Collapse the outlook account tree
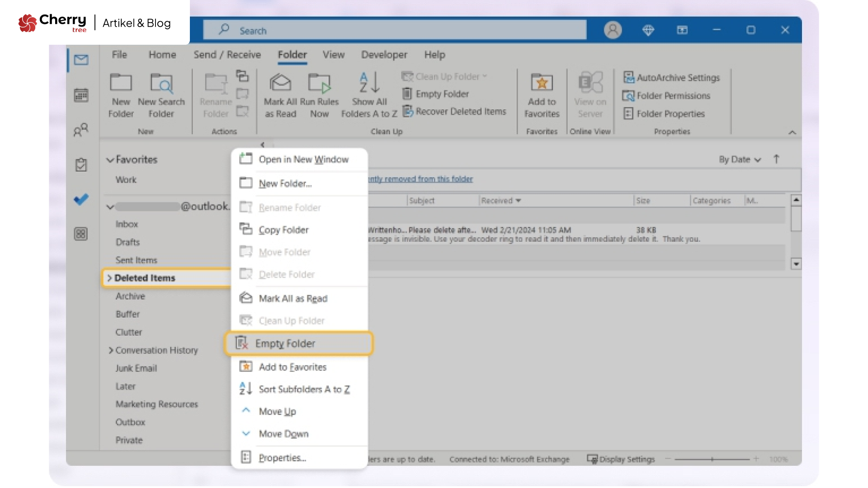This screenshot has width=868, height=488. (110, 207)
